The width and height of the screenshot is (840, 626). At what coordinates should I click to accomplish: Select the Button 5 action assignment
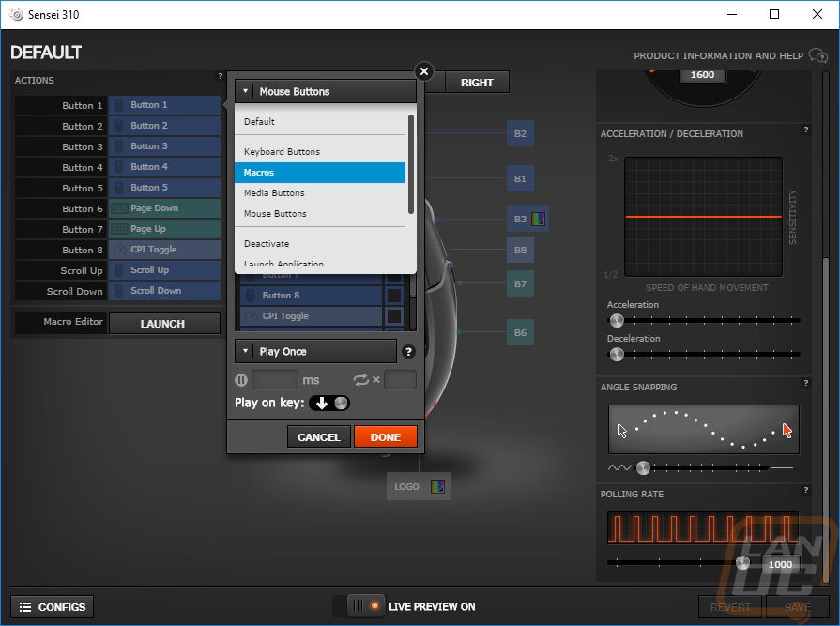click(164, 188)
